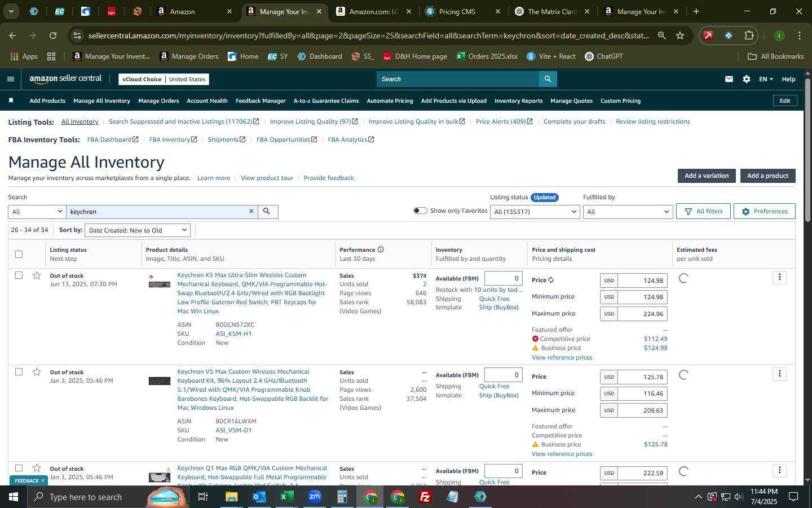Open Automate Pricing nav item

point(390,100)
